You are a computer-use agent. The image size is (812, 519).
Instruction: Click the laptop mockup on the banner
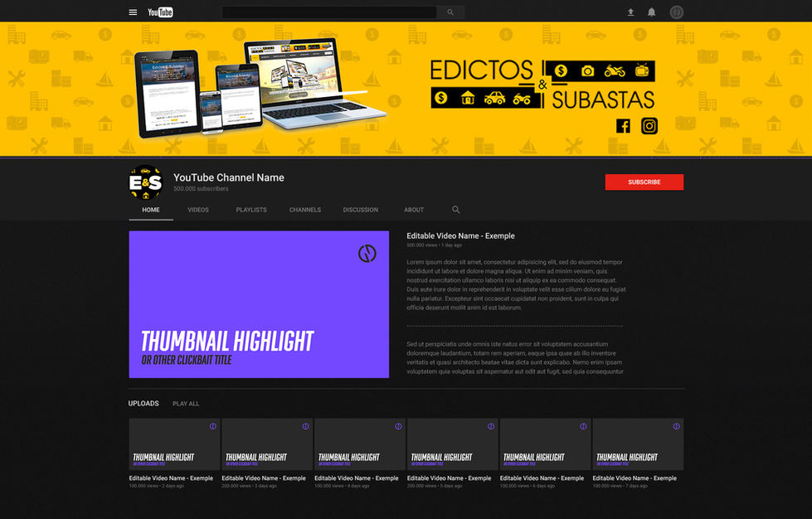(316, 85)
